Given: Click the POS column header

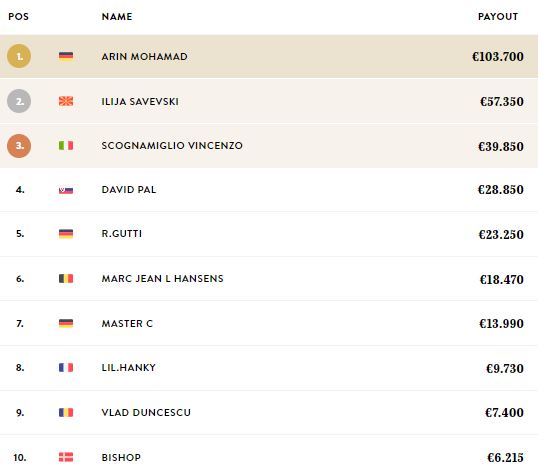Looking at the screenshot, I should coord(19,16).
